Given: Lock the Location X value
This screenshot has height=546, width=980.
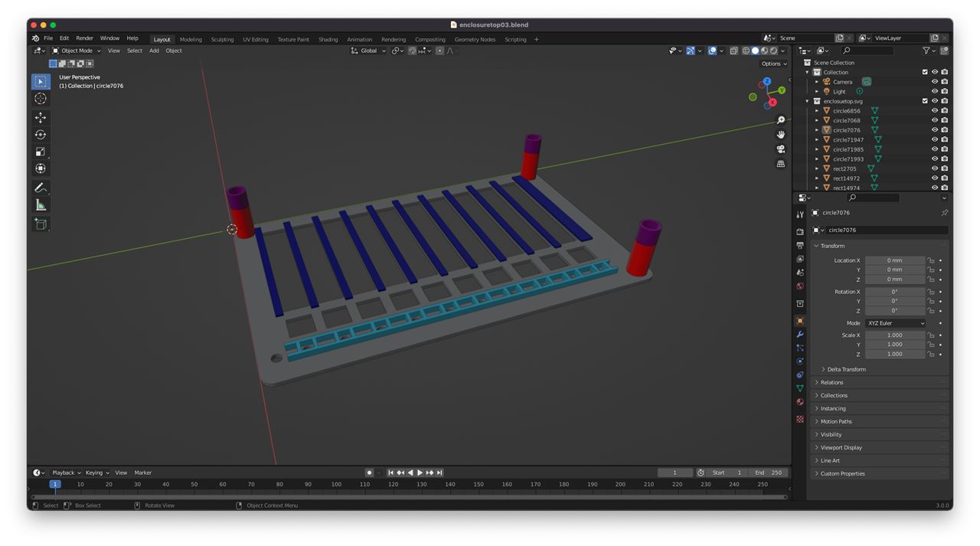Looking at the screenshot, I should coord(931,260).
